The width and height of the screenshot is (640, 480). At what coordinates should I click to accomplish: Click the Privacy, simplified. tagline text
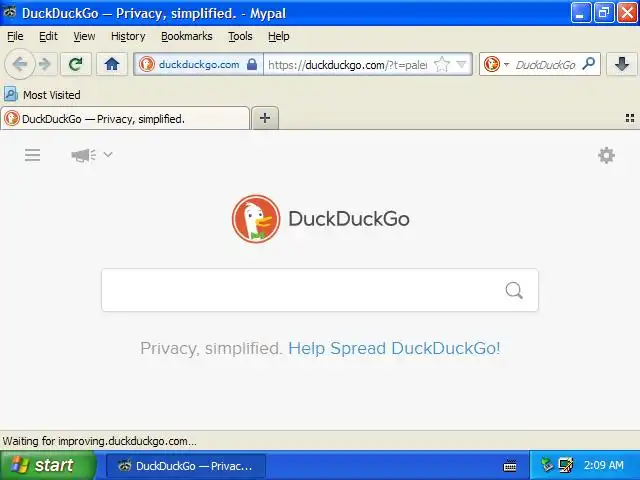(211, 349)
